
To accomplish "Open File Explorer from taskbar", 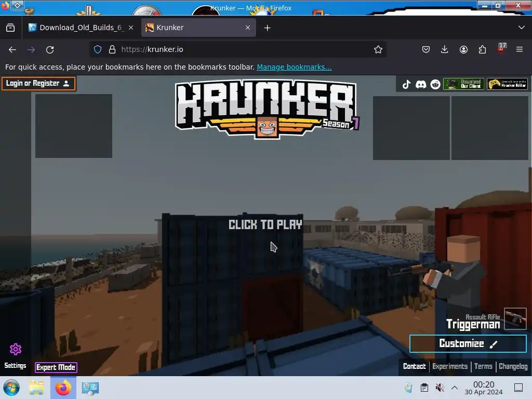I will pos(37,388).
